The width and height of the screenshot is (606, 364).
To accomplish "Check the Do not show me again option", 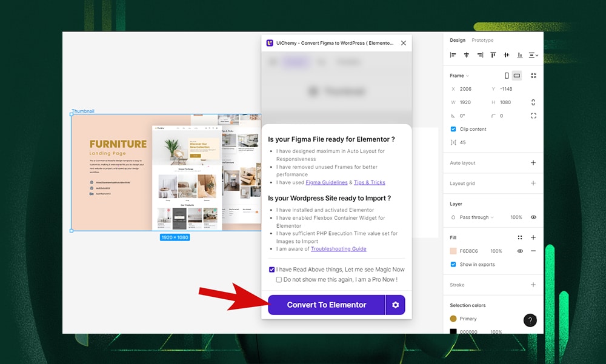I will [x=279, y=279].
